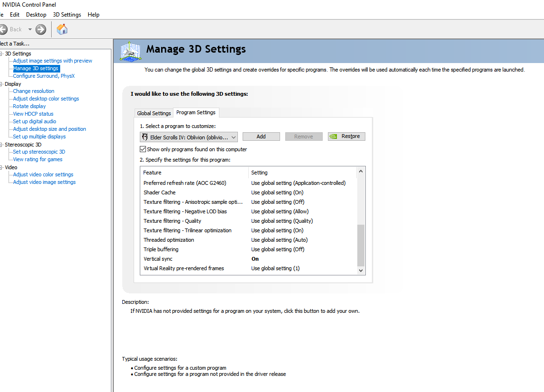Click the NVIDIA logo on Restore button
Screen dimensions: 544x392
(333, 137)
